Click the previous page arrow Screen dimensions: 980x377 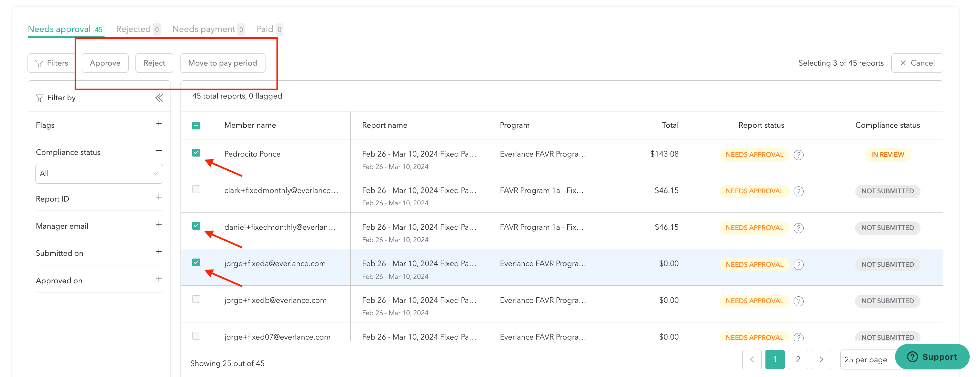point(752,359)
